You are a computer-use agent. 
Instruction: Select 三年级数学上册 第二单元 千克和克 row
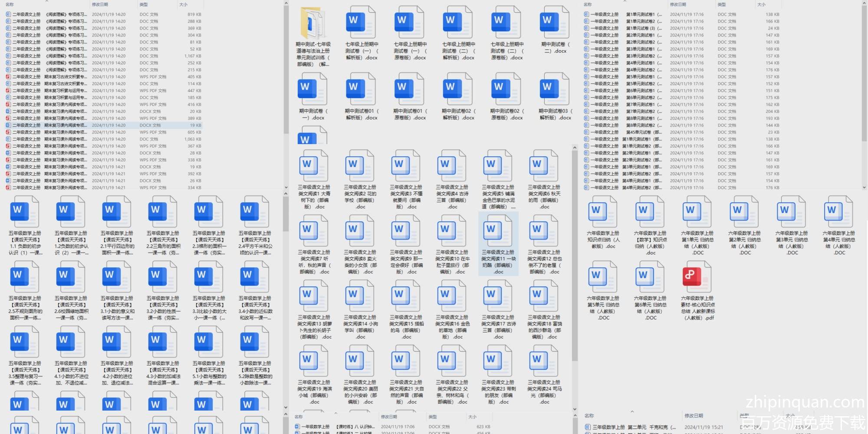click(x=634, y=427)
